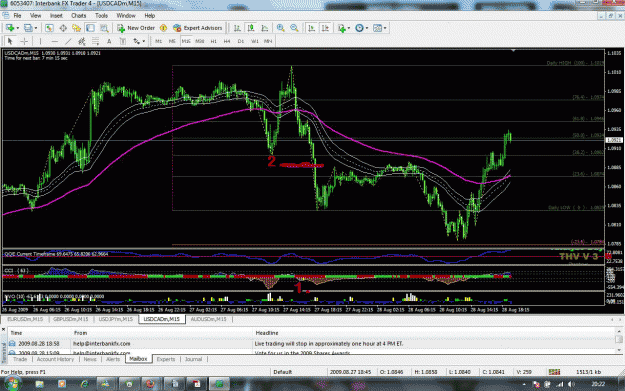
Task: Click the New Order button
Action: [x=136, y=28]
